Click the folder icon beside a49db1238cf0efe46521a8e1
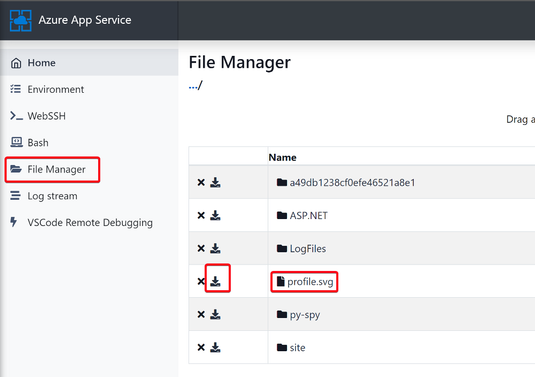Screen dimensions: 535x377 point(282,182)
